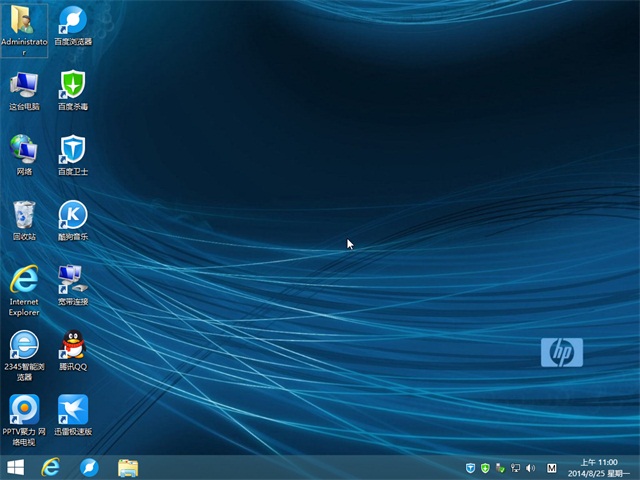Screen dimensions: 640x480
Task: Open the Recycle Bin (回收站)
Action: point(24,214)
